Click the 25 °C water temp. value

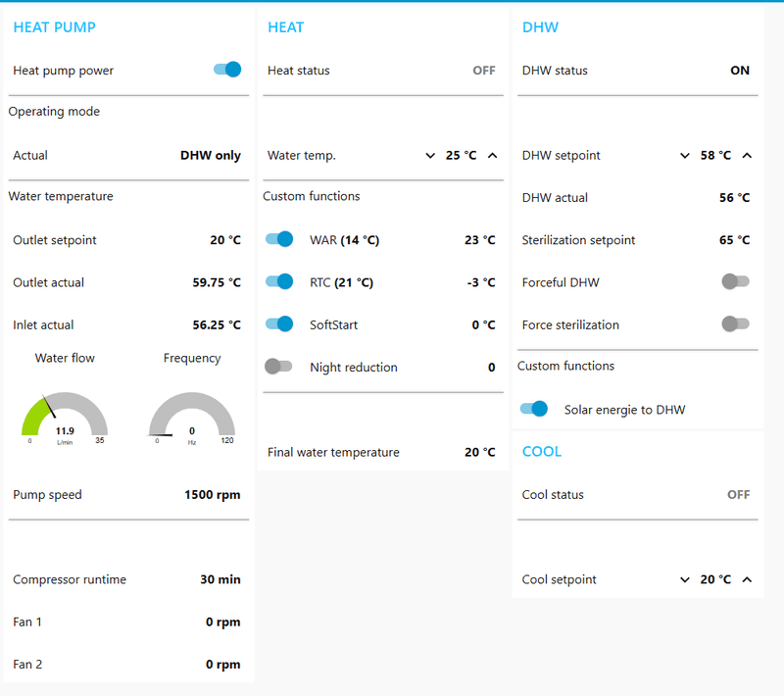point(461,156)
